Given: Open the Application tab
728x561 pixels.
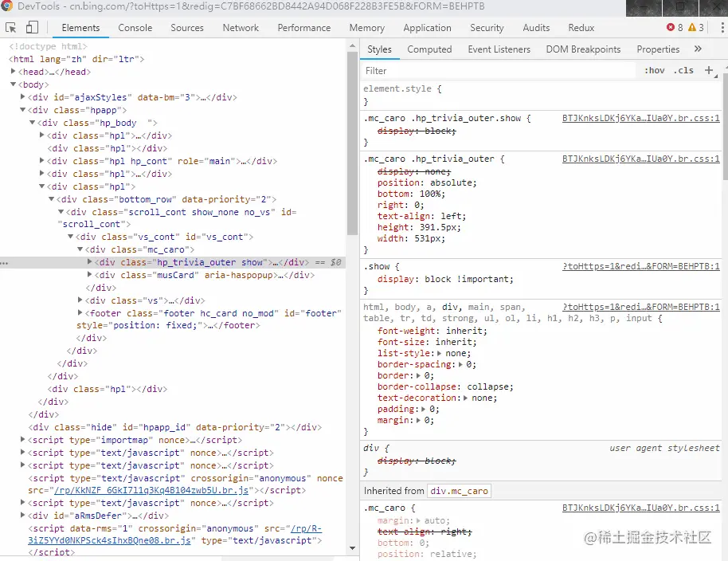Looking at the screenshot, I should 427,28.
